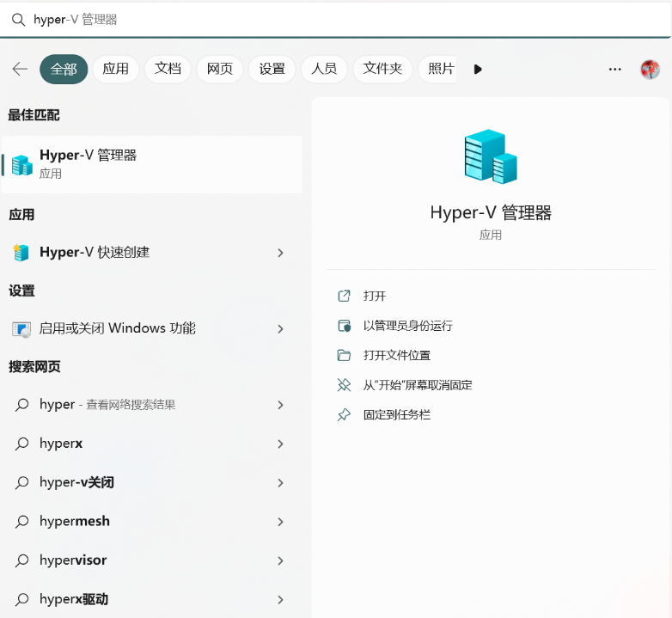
Task: Expand the chevron next to hyper-v关闭
Action: coord(280,483)
